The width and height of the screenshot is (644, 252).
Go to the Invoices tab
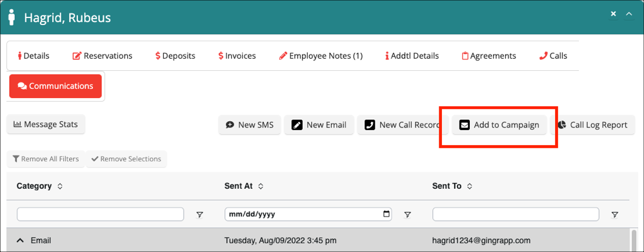[237, 56]
